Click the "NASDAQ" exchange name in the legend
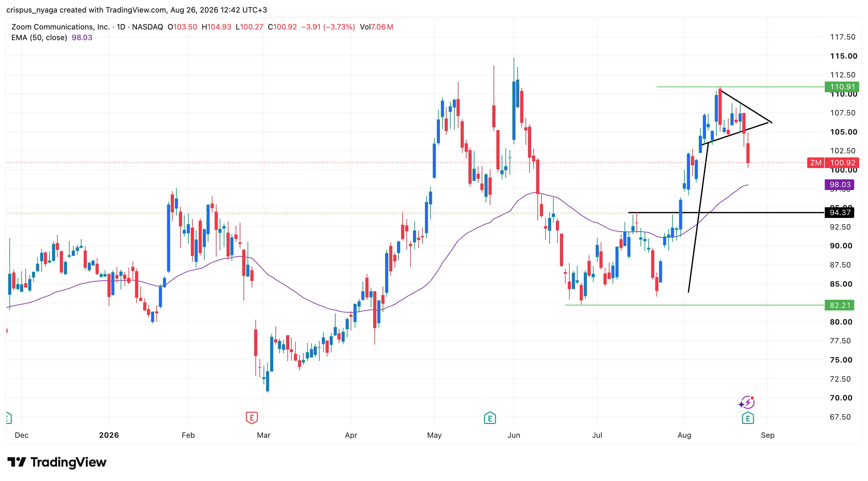This screenshot has height=481, width=868. tap(147, 27)
